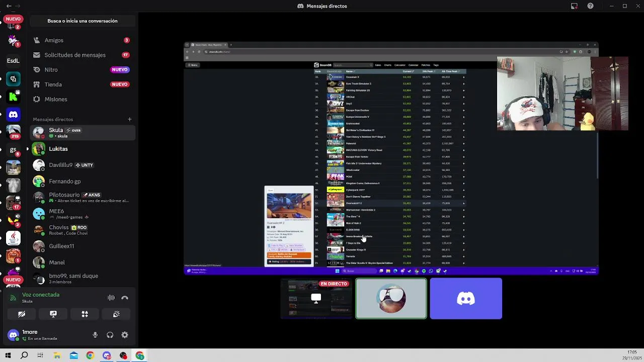Open the inbox icon in title bar
The height and width of the screenshot is (362, 644).
pos(574,6)
